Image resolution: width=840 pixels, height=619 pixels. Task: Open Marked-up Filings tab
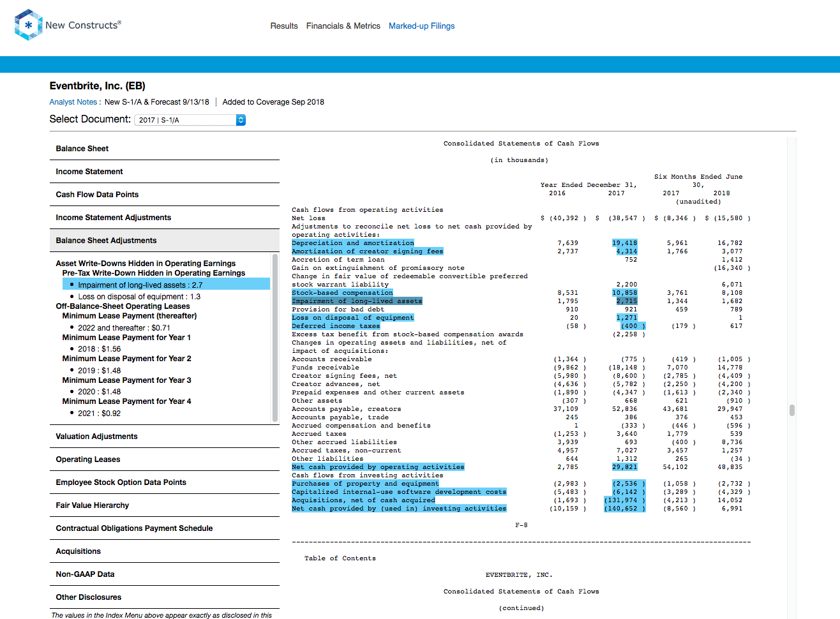pos(422,26)
